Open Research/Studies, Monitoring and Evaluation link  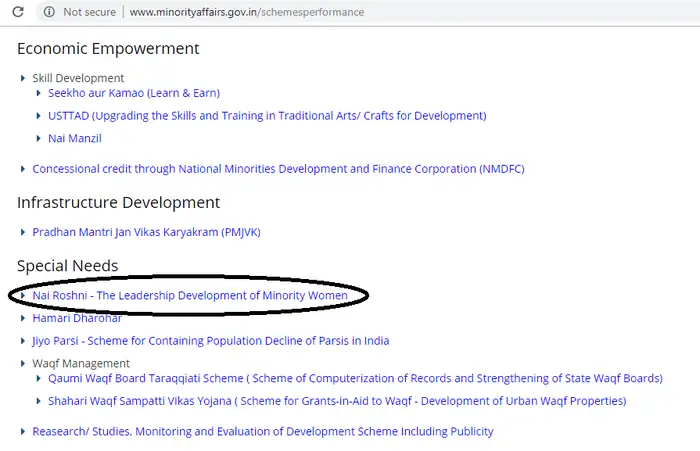(262, 432)
